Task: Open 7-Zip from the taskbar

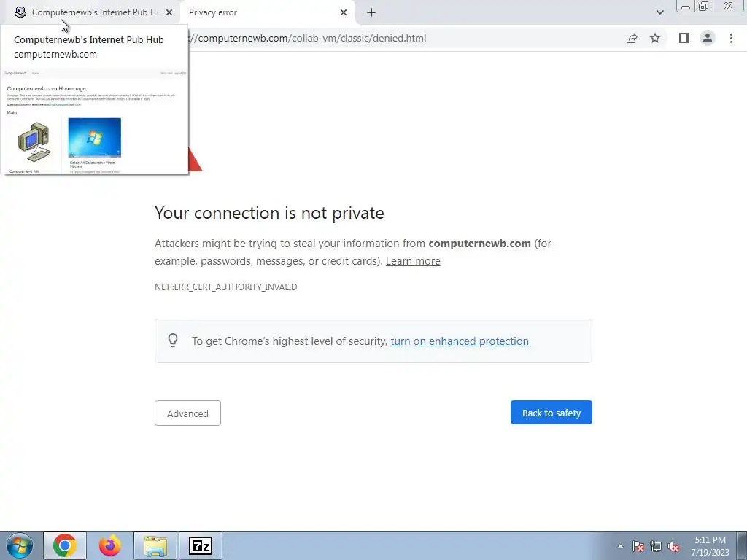Action: pyautogui.click(x=200, y=545)
